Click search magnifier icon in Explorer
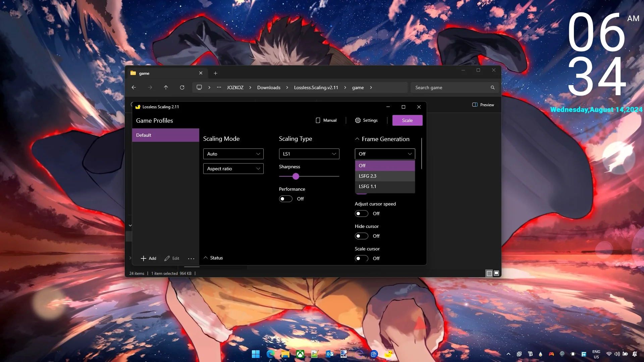This screenshot has height=362, width=644. click(493, 87)
